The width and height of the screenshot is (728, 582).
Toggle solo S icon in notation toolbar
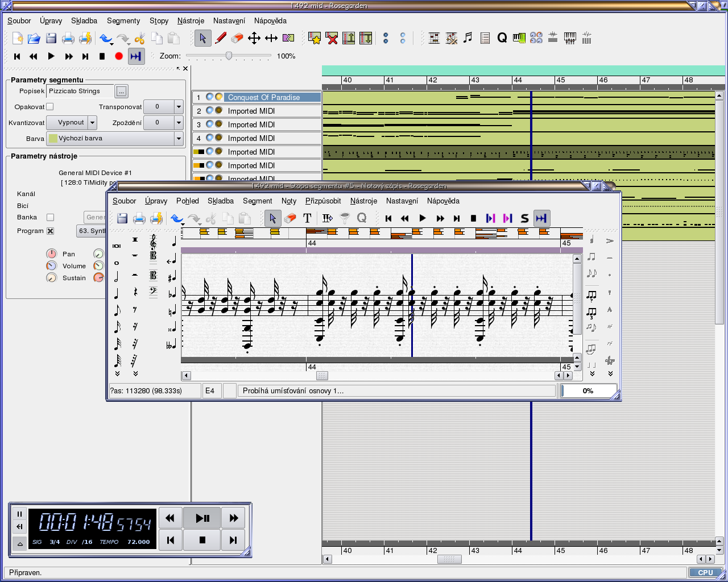pos(524,218)
